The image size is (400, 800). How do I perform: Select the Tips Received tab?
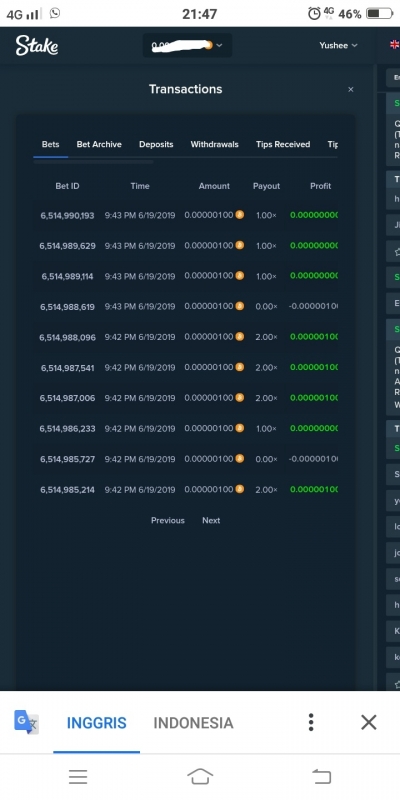tap(283, 144)
